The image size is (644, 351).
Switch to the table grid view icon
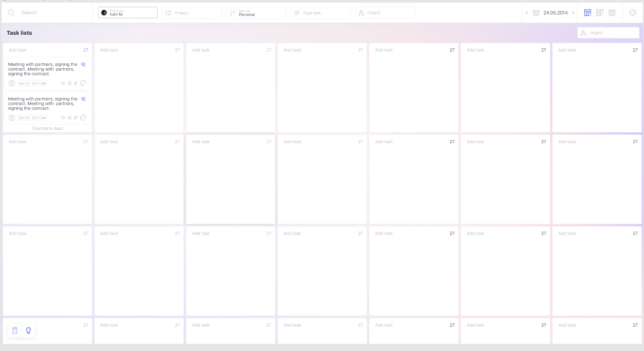612,13
